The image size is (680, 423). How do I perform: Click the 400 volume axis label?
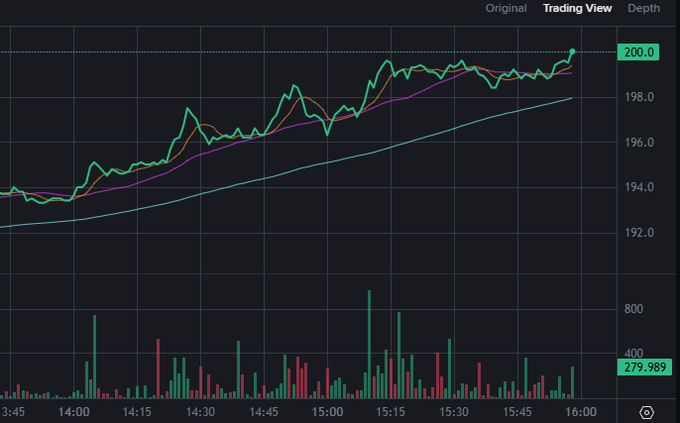633,353
